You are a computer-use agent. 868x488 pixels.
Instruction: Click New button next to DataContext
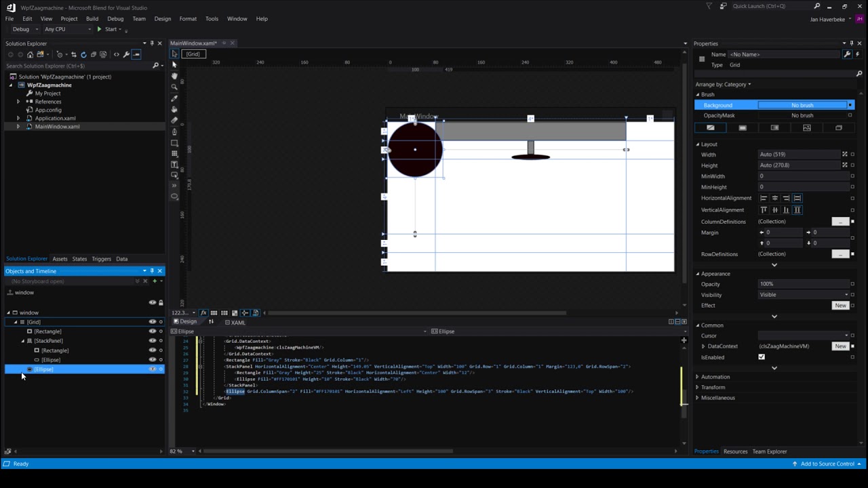(x=840, y=346)
